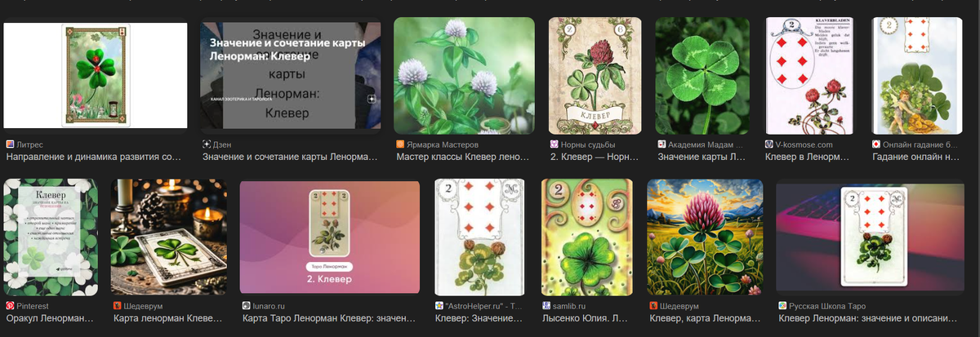Click the Русская Школа Таро favicon

tap(782, 305)
